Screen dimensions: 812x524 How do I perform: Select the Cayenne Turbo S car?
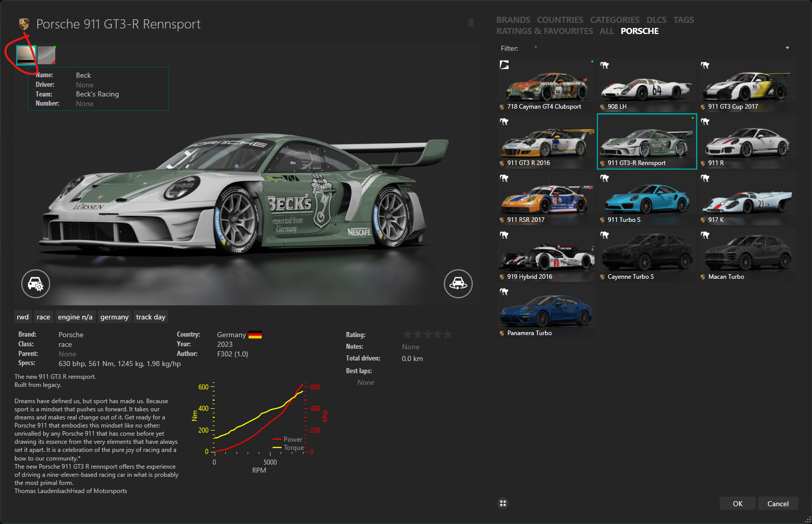click(x=647, y=255)
